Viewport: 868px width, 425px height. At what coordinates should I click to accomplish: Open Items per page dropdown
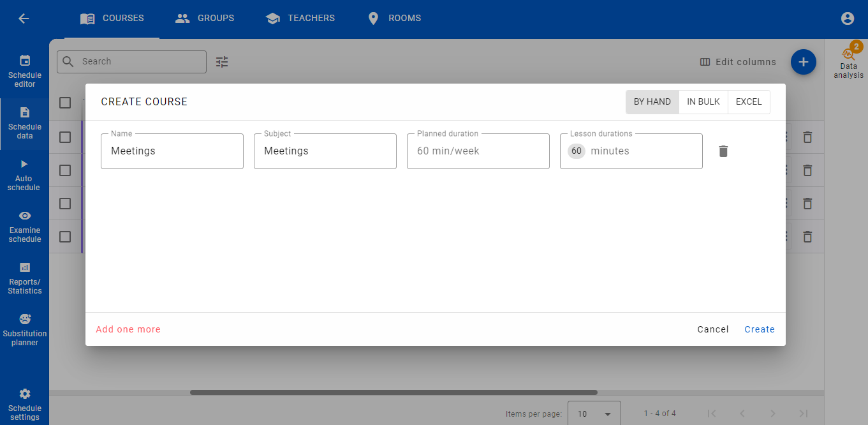coord(594,414)
